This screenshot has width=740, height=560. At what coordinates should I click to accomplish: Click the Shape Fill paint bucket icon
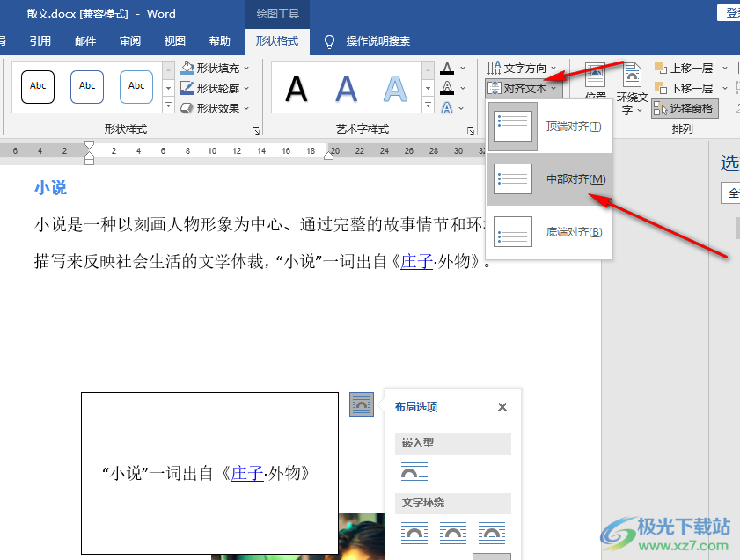click(x=187, y=68)
